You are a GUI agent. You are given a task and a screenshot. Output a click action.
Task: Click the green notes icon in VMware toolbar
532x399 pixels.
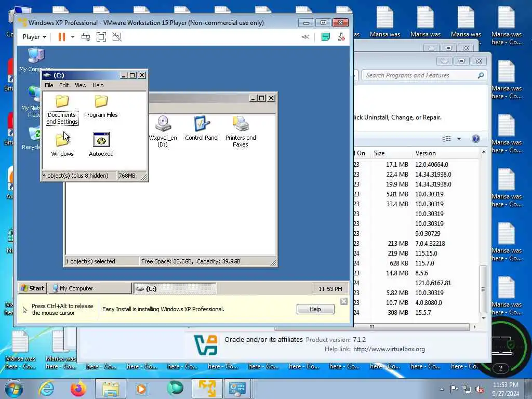325,37
